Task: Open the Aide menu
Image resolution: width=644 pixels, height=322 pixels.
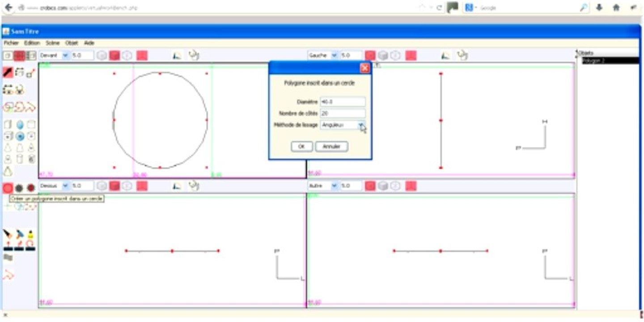Action: click(x=89, y=43)
